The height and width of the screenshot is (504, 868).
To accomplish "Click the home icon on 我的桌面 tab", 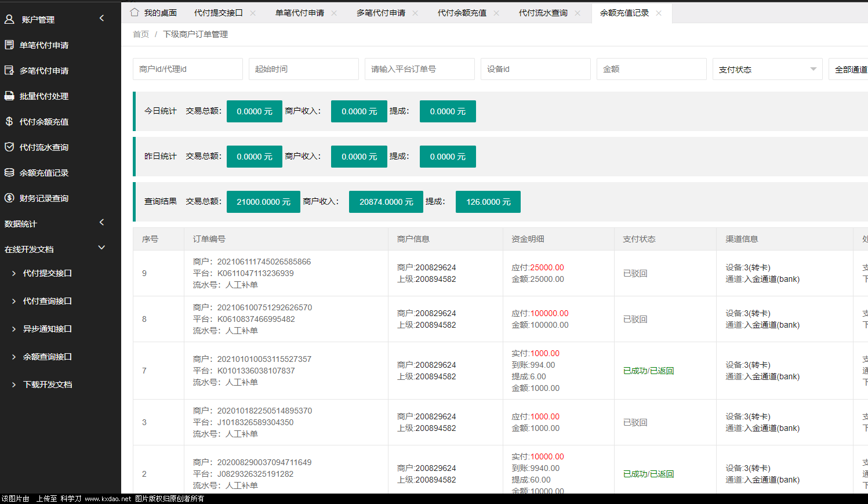I will [x=135, y=12].
